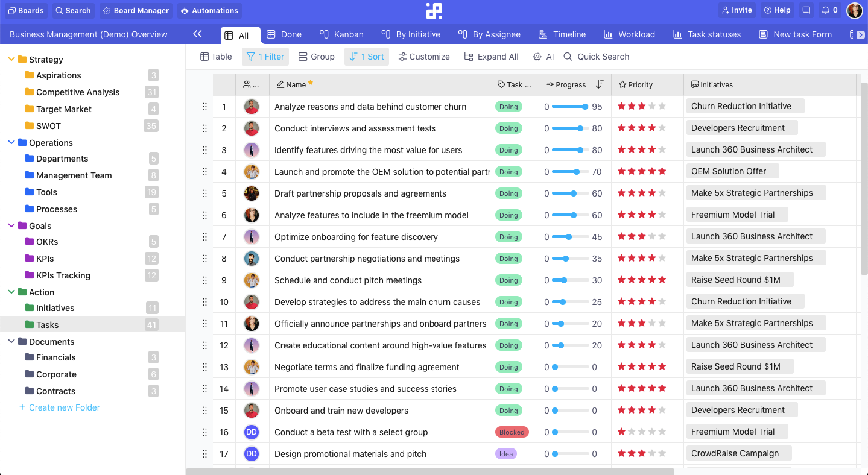Open the Automations panel
This screenshot has height=475, width=868.
pyautogui.click(x=209, y=10)
